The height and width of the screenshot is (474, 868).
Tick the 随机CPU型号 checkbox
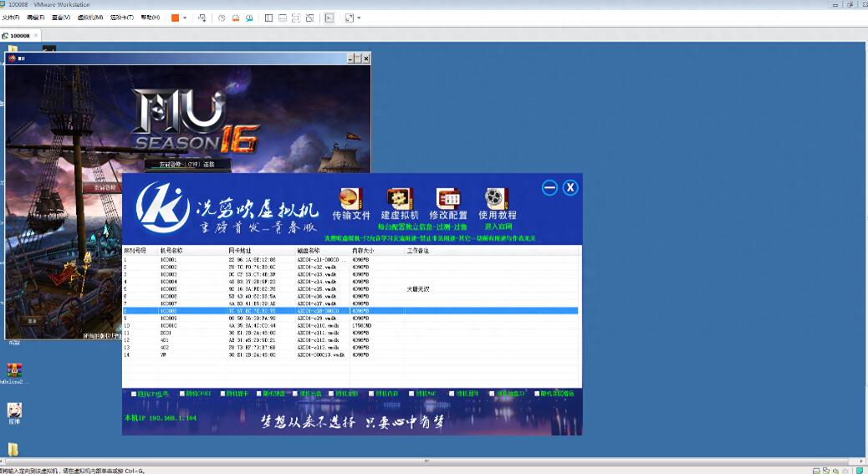point(134,395)
